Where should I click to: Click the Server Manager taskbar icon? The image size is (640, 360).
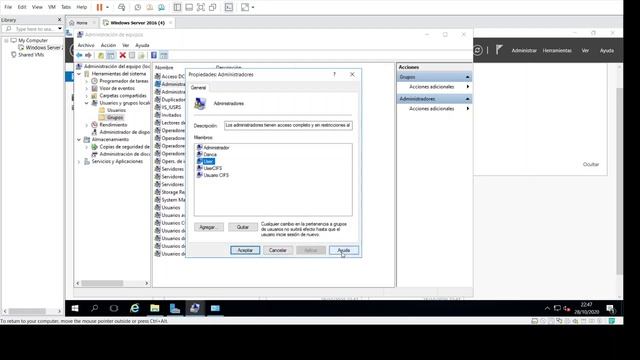point(175,308)
